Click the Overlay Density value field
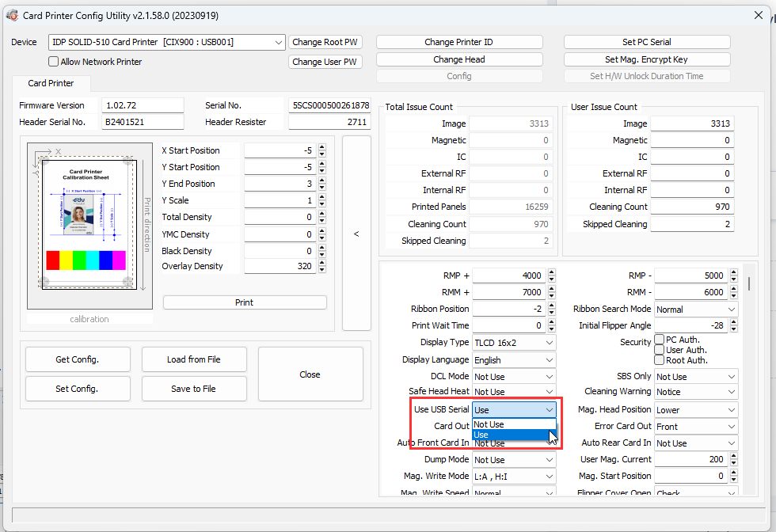The height and width of the screenshot is (532, 776). pyautogui.click(x=280, y=266)
